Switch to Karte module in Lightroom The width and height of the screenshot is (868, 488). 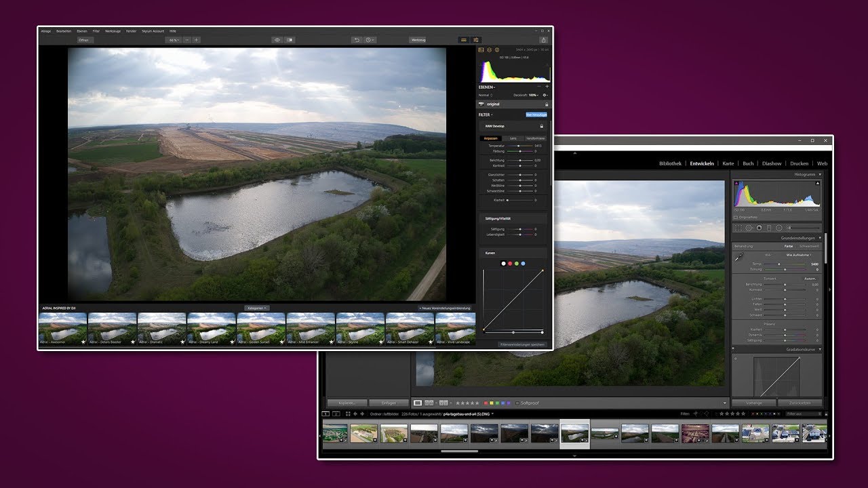728,163
